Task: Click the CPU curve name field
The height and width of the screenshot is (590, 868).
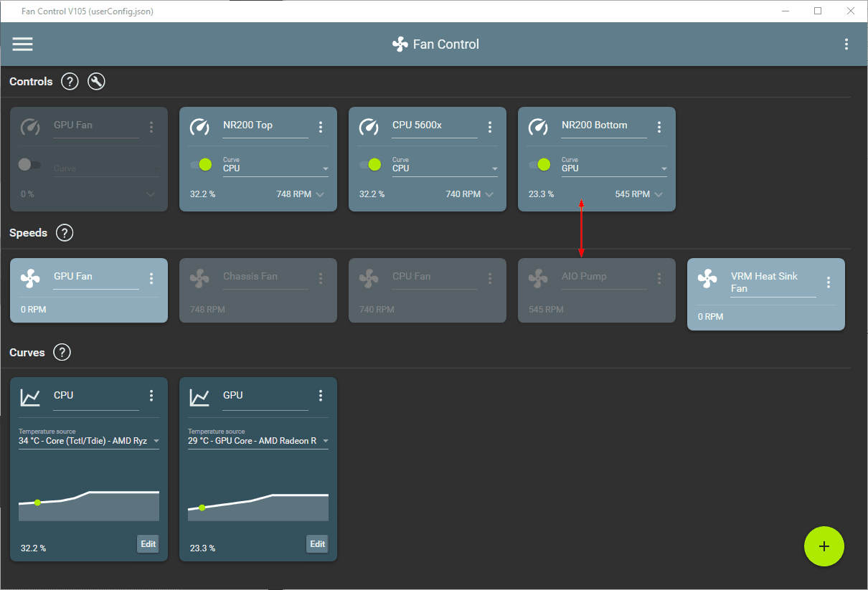Action: point(96,396)
